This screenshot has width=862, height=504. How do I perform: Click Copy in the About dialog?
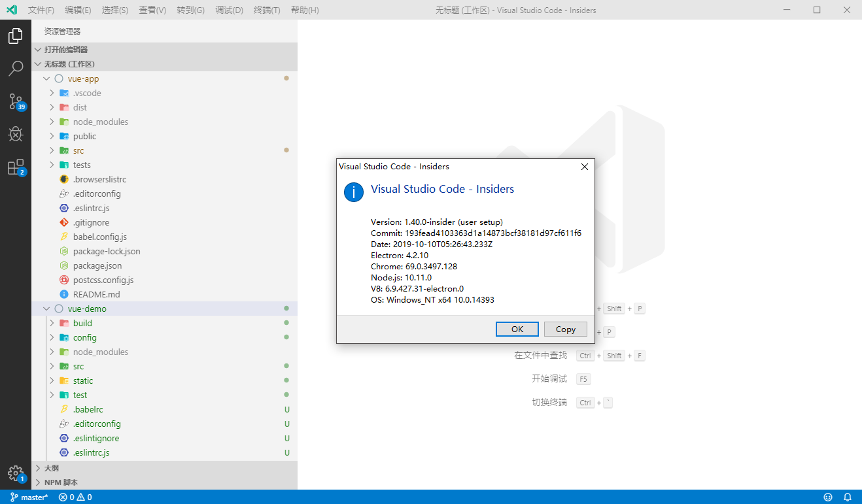coord(565,329)
